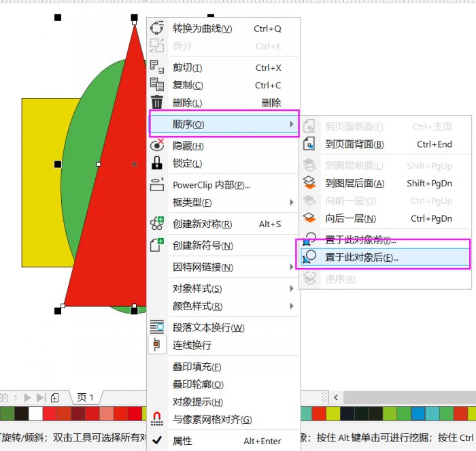Click the triangle's top selection handle

tap(134, 18)
